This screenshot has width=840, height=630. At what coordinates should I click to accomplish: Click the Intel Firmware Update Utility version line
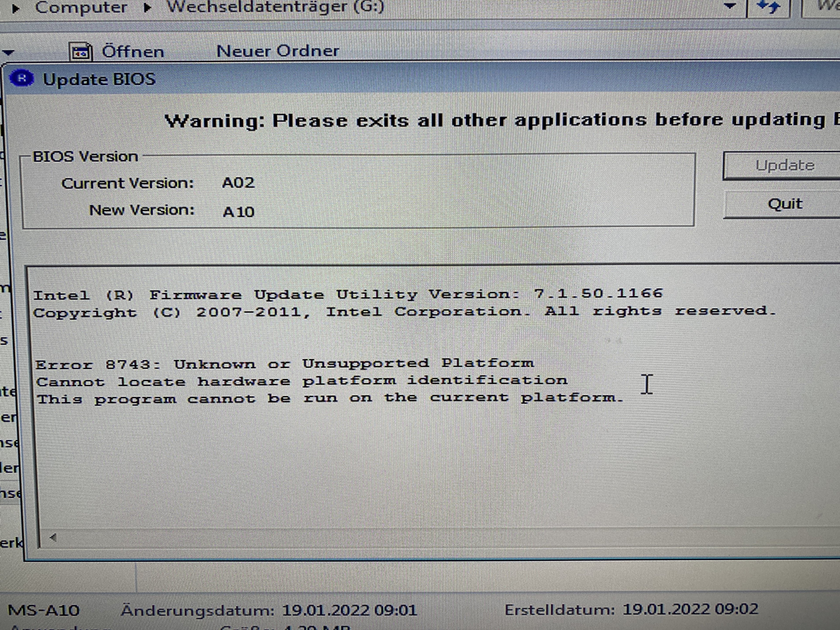(347, 294)
